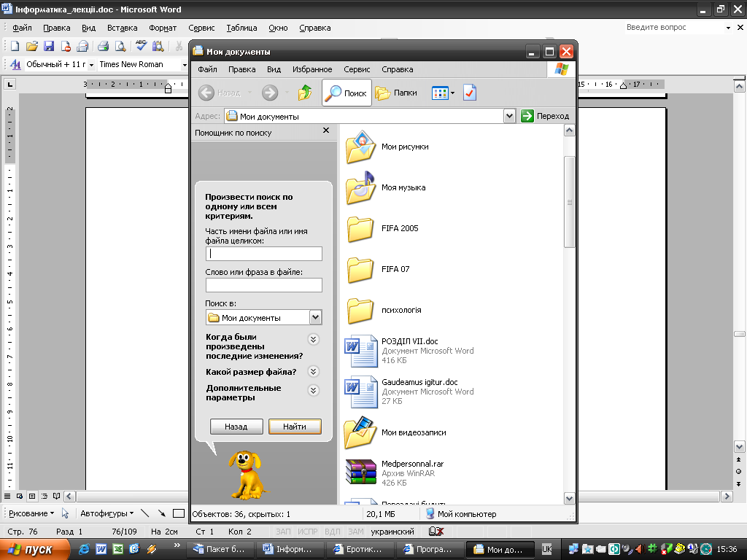
Task: Expand 'Когда были произведены последние изменения?'
Action: click(x=313, y=340)
